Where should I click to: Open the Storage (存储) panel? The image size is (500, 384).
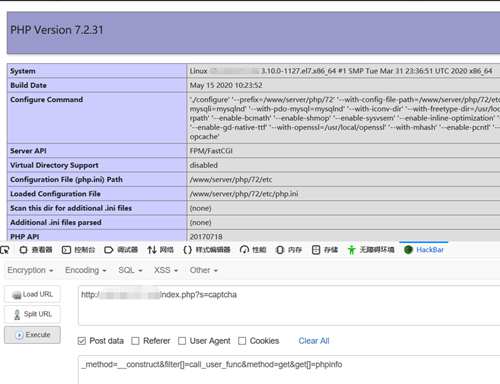click(325, 250)
